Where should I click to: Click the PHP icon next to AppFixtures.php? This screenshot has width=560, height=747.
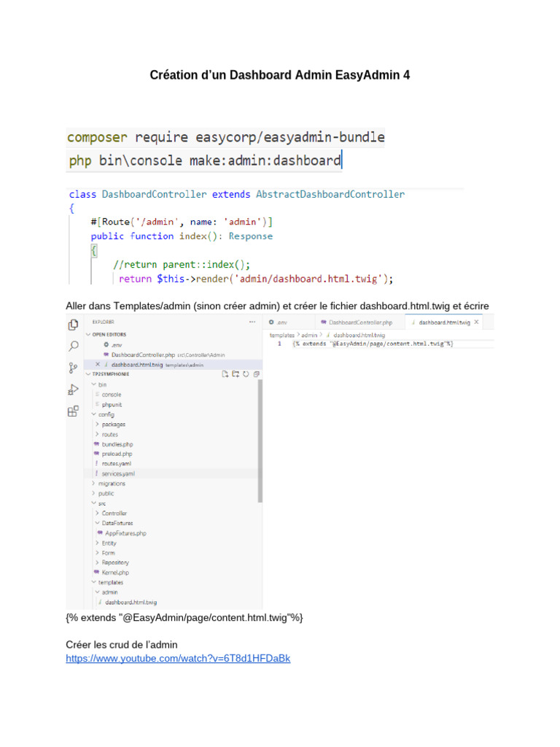[100, 533]
